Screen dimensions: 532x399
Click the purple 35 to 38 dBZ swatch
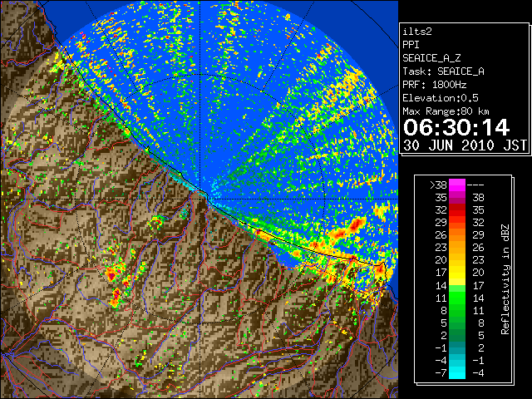pyautogui.click(x=457, y=198)
